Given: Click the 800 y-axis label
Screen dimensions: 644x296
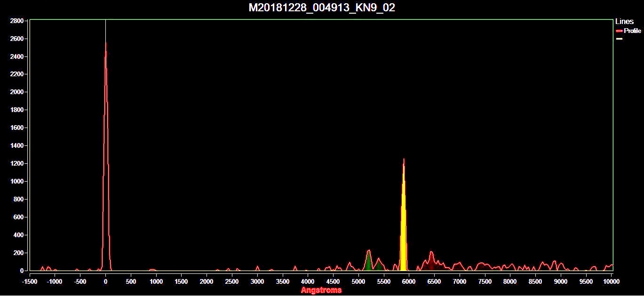Looking at the screenshot, I should pyautogui.click(x=19, y=200).
